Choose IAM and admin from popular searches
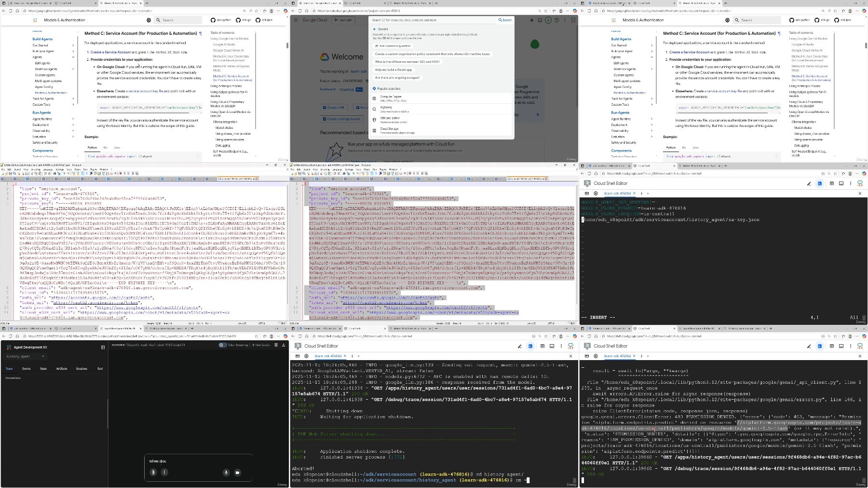Image resolution: width=868 pixels, height=488 pixels. (441, 120)
